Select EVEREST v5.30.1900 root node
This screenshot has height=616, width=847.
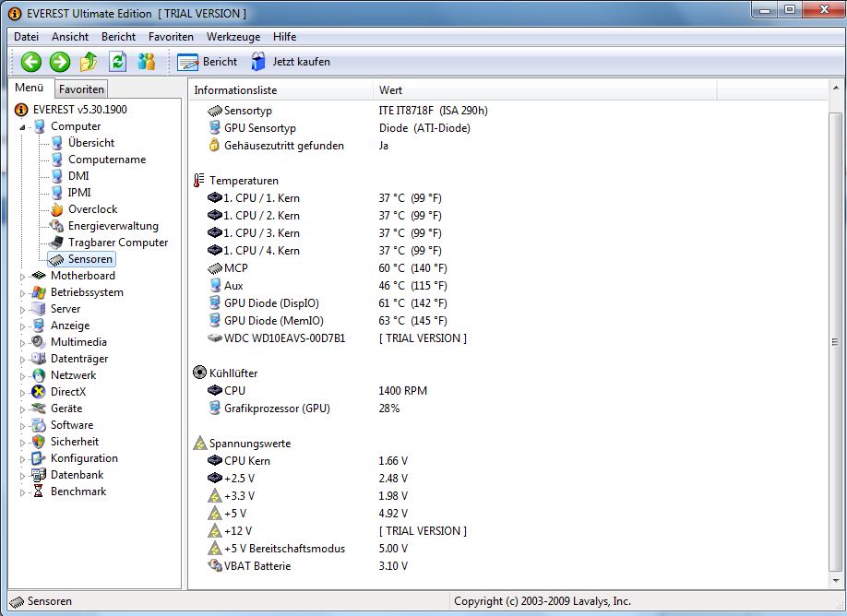point(80,110)
